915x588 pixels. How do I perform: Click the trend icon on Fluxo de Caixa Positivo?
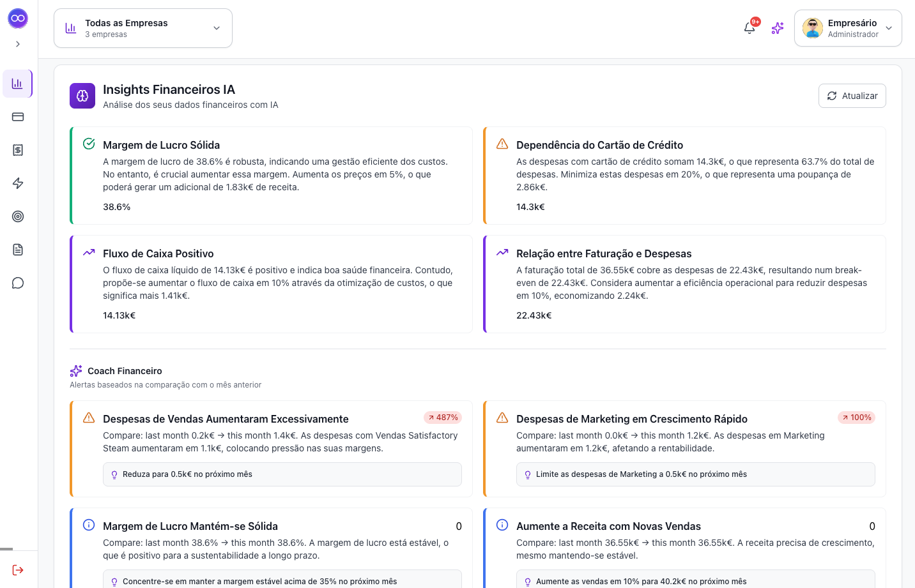click(x=89, y=252)
